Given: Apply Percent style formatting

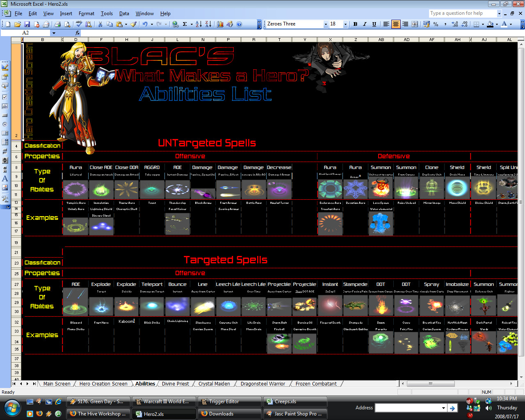Looking at the screenshot, I should (x=436, y=24).
